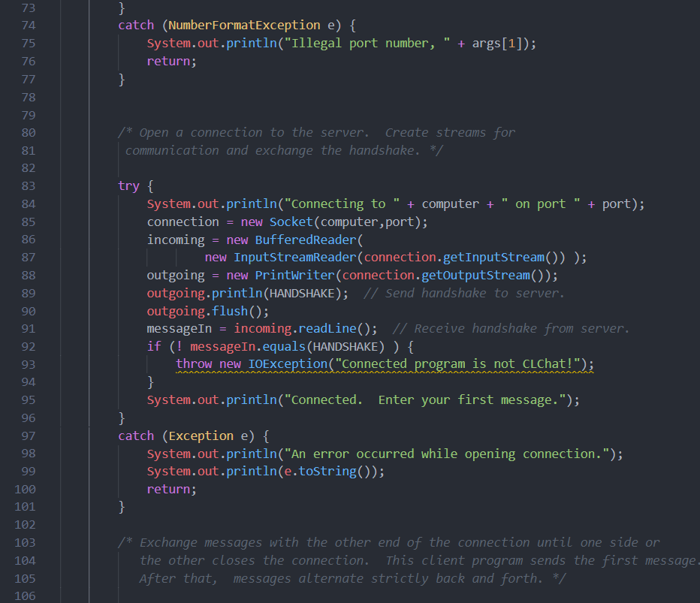The image size is (700, 603).
Task: Click BufferedReader on line 86
Action: [306, 240]
